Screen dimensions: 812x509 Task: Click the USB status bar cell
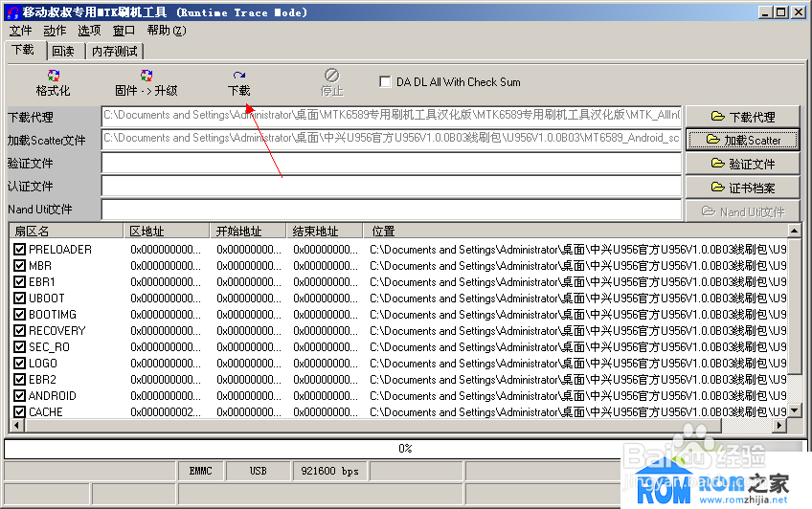click(x=258, y=471)
